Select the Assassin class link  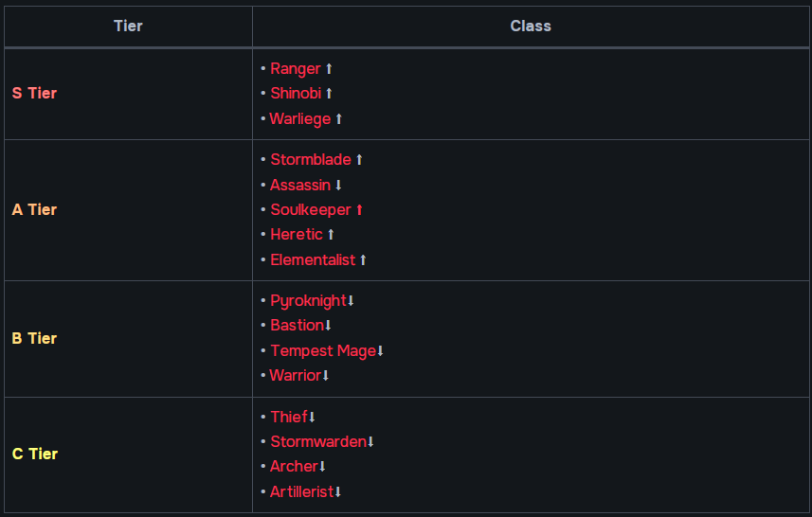[299, 185]
